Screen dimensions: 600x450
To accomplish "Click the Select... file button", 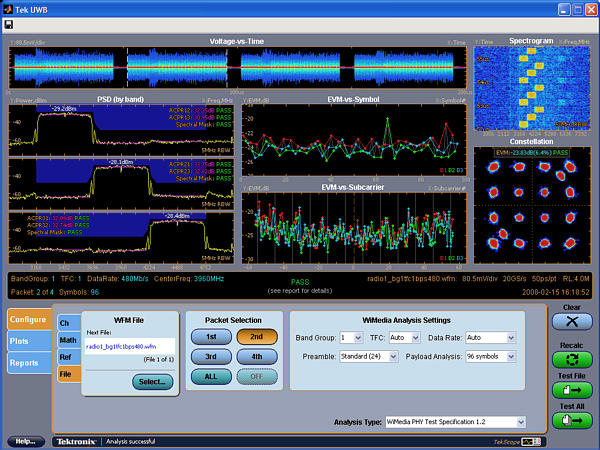I will coord(151,382).
